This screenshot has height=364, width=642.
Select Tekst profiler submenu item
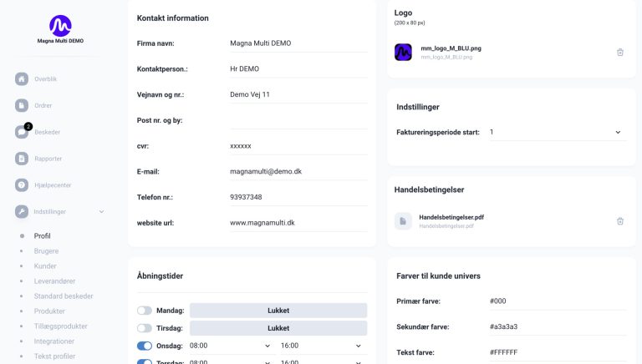pos(54,356)
